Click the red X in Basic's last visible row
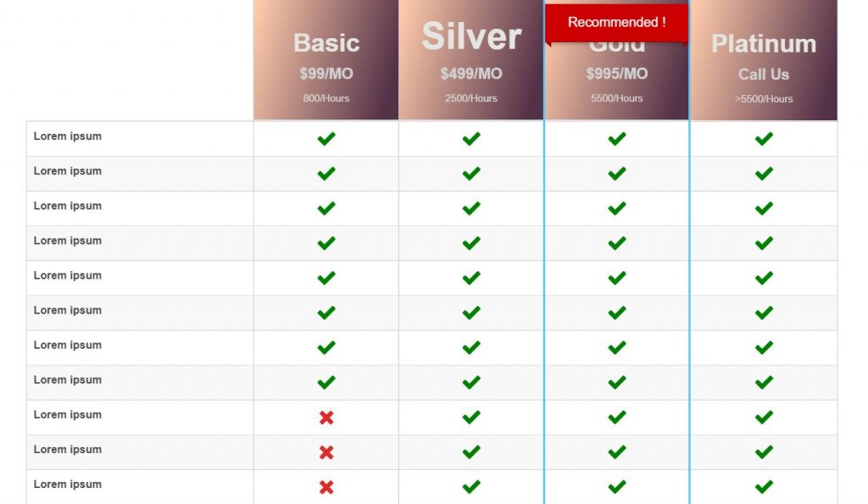868x504 pixels. [x=326, y=487]
